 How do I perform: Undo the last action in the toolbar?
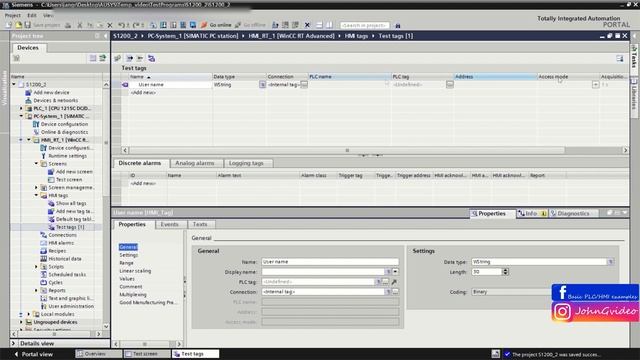pos(121,25)
